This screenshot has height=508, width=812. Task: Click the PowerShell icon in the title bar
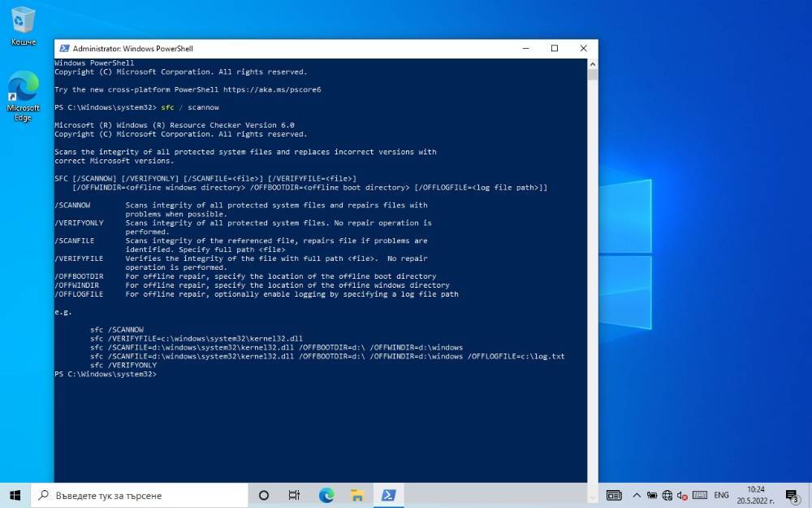(x=64, y=48)
